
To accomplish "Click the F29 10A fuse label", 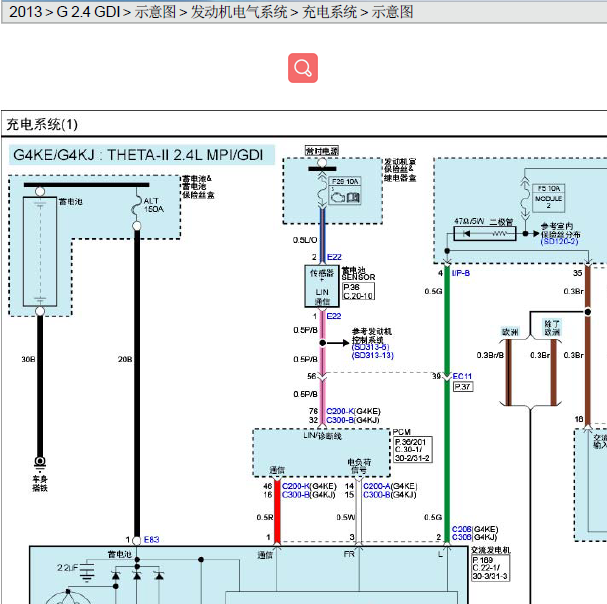I will (x=345, y=181).
